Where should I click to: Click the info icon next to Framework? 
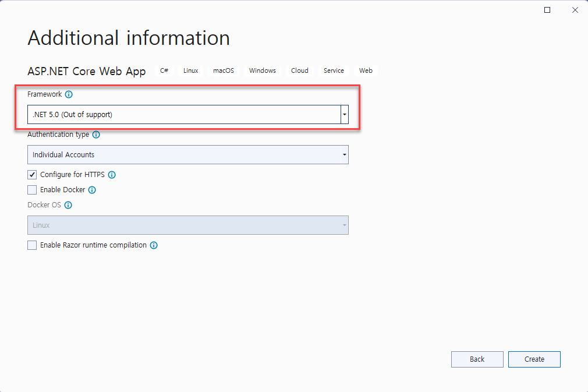[x=69, y=94]
